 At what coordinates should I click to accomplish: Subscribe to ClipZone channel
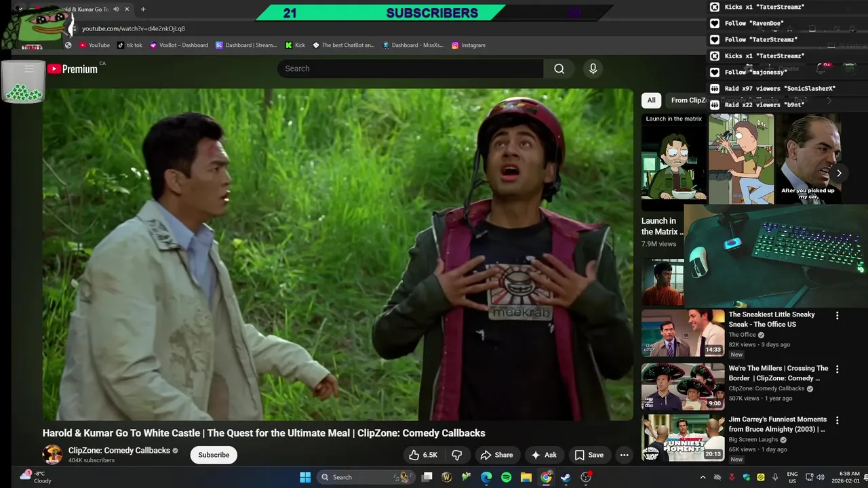(214, 455)
